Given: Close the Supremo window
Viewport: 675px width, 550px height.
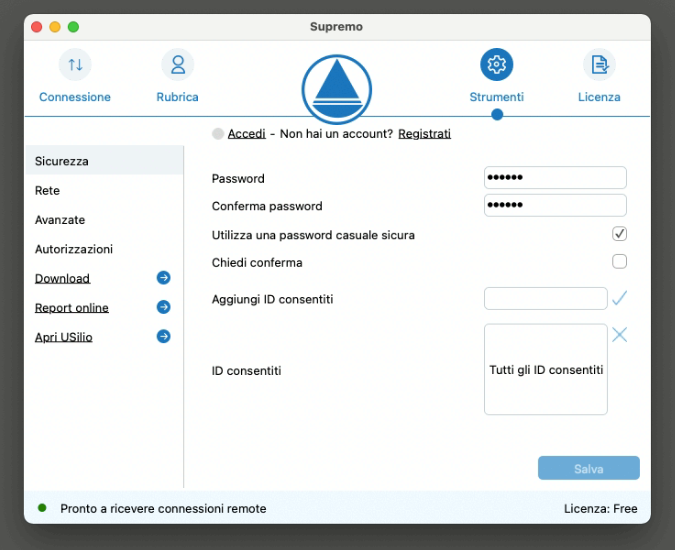Looking at the screenshot, I should [x=37, y=27].
